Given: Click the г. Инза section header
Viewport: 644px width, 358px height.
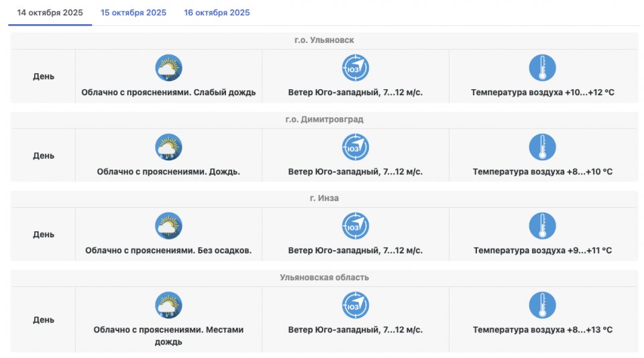Looking at the screenshot, I should pyautogui.click(x=324, y=198).
